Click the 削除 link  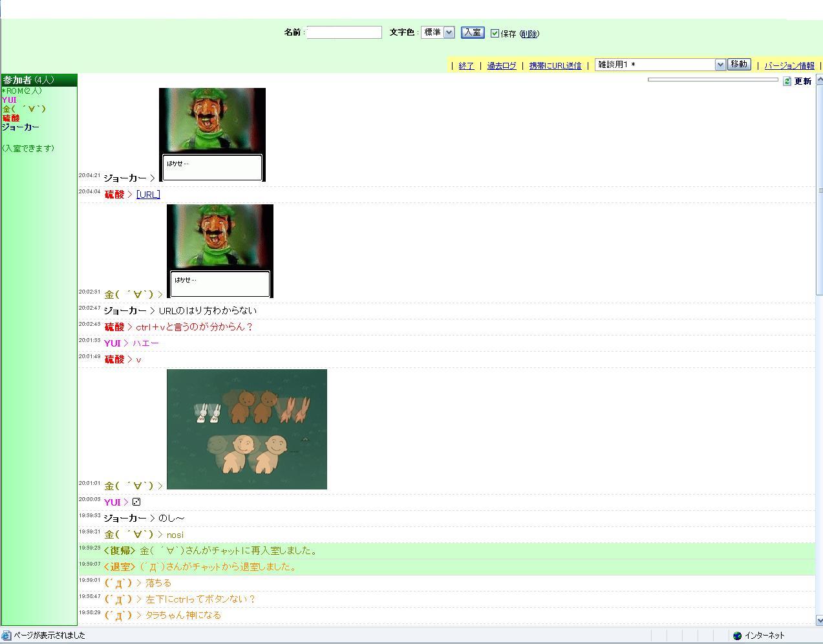click(529, 34)
